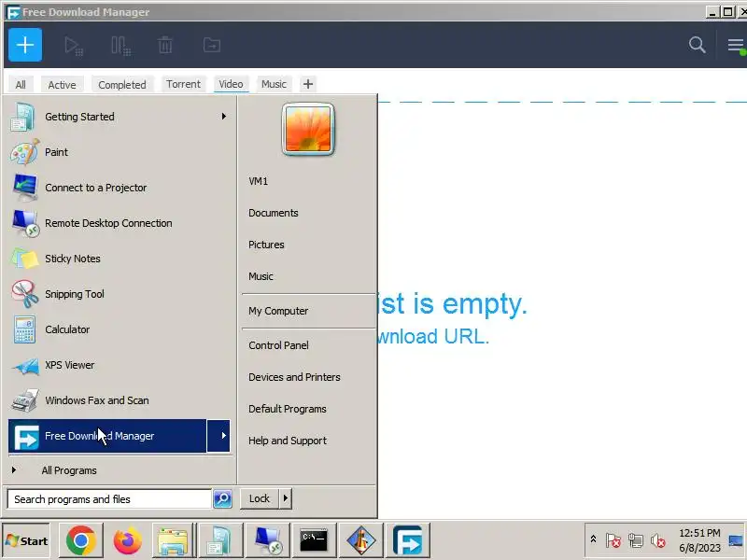The image size is (747, 560).
Task: Open search with the magnifier icon
Action: [697, 45]
